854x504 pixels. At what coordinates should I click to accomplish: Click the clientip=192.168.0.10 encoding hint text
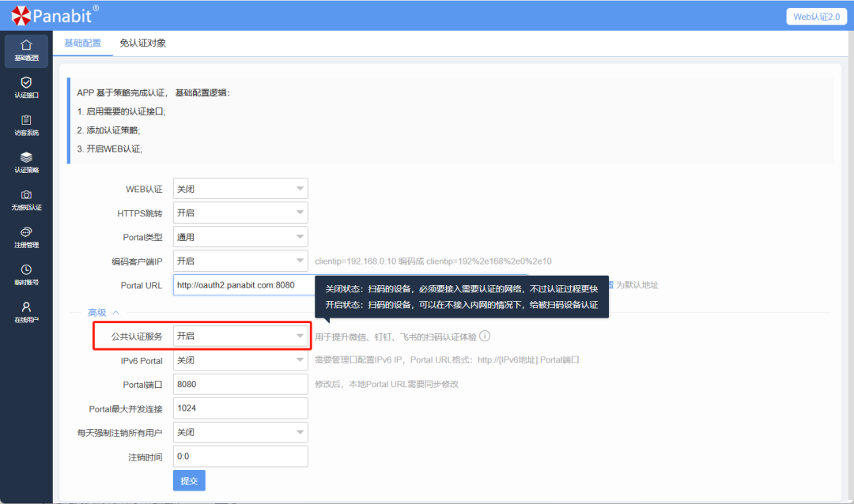pyautogui.click(x=433, y=261)
